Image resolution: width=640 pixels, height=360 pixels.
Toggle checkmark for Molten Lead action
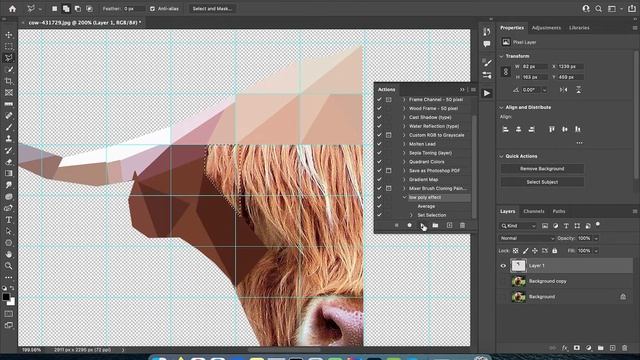(x=379, y=144)
